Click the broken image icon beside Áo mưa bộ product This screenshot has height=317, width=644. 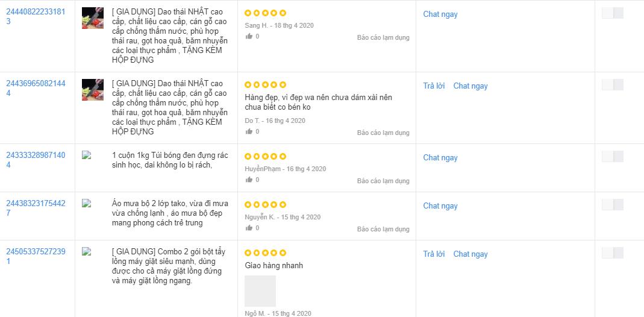pyautogui.click(x=86, y=204)
